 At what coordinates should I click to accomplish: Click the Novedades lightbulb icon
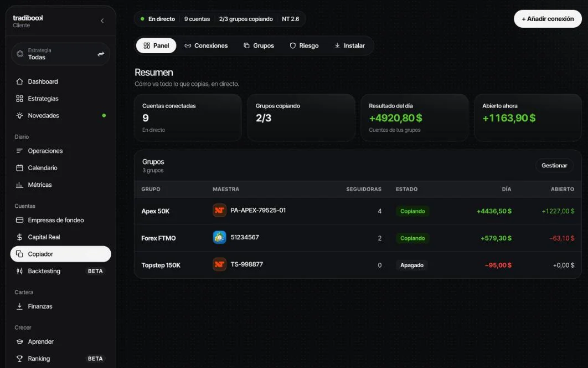[19, 115]
